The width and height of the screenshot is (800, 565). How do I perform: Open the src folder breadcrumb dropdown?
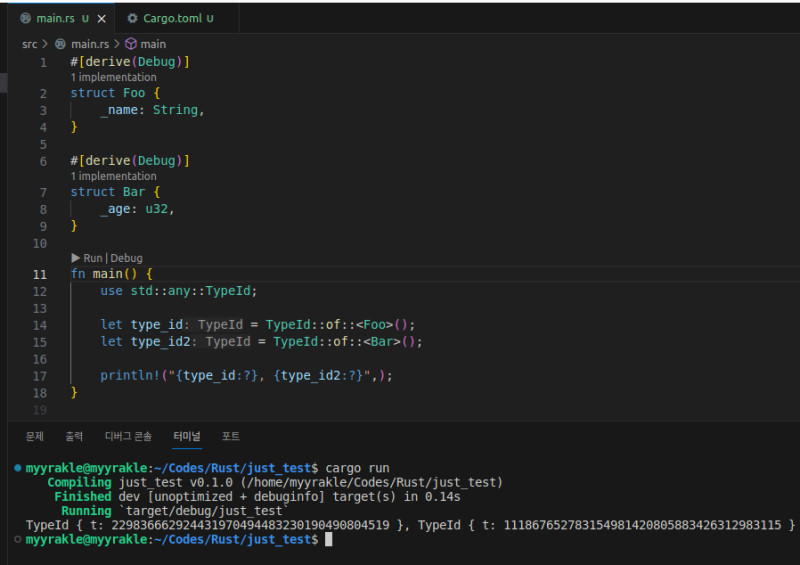point(30,44)
